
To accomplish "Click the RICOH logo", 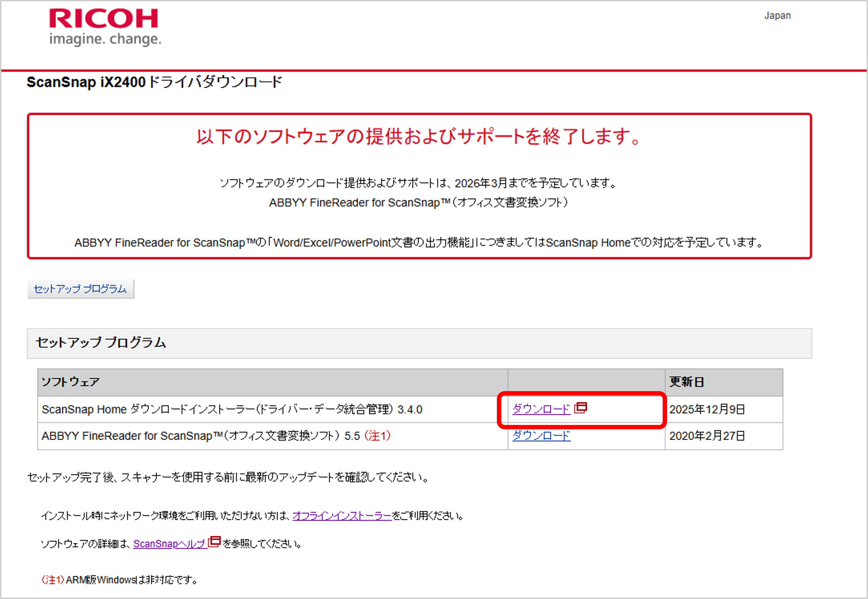I will pos(103,19).
